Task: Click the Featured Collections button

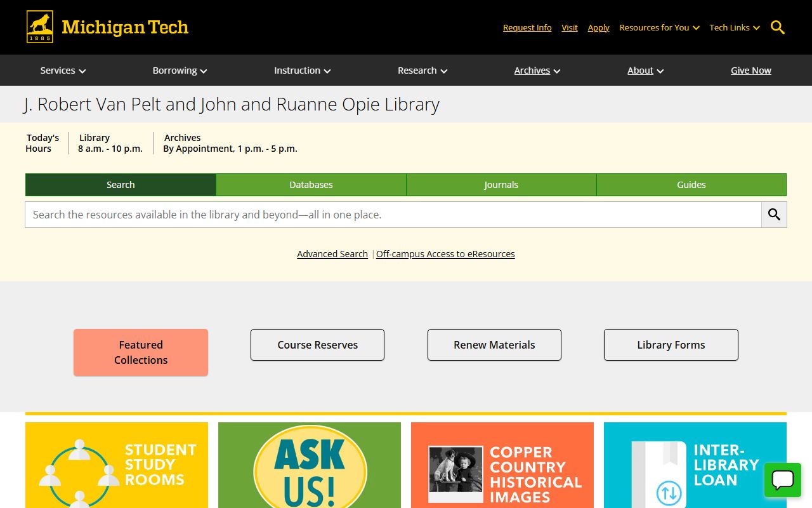Action: [x=141, y=352]
